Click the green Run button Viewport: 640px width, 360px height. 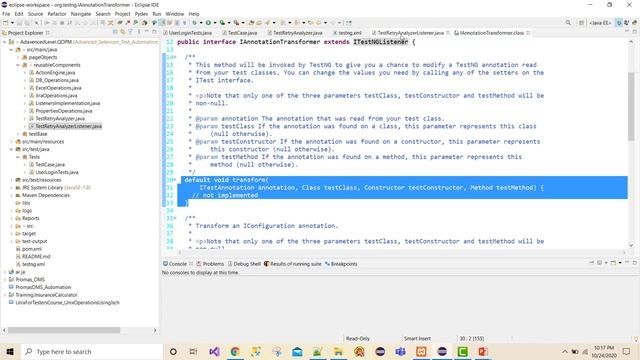click(x=208, y=23)
